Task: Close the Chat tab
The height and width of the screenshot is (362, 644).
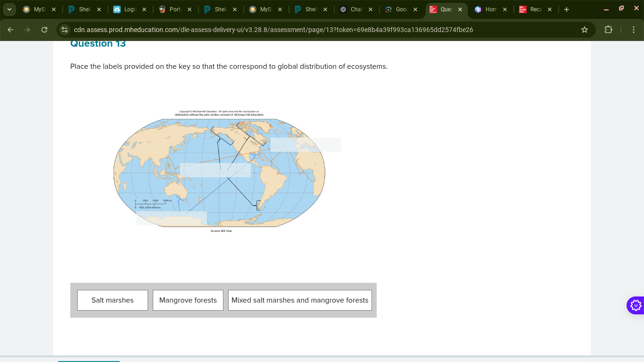Action: tap(370, 9)
